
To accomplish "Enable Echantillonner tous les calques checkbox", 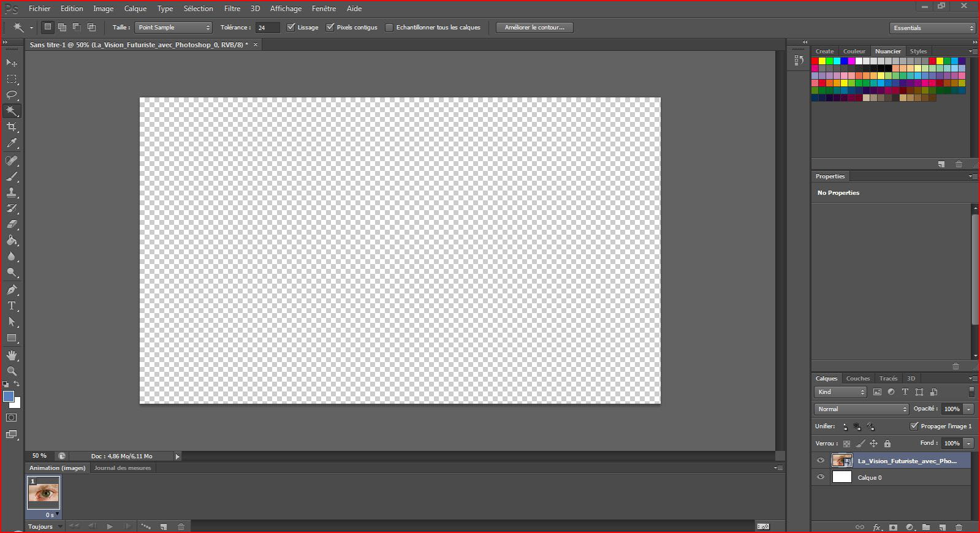I will [389, 27].
